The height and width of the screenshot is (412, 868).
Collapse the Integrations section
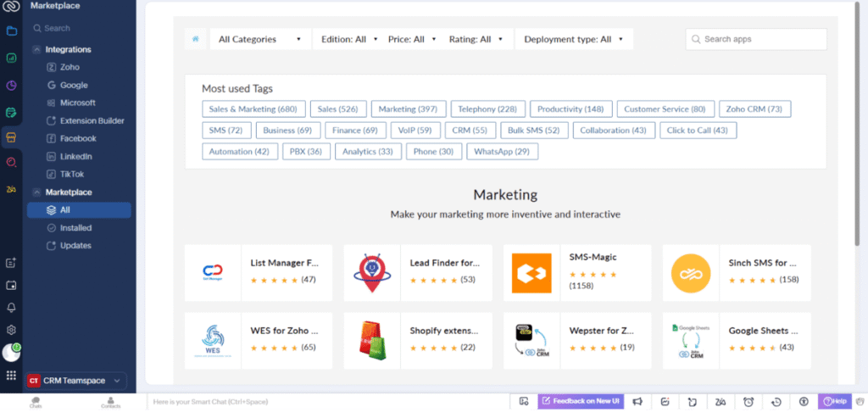tap(37, 50)
